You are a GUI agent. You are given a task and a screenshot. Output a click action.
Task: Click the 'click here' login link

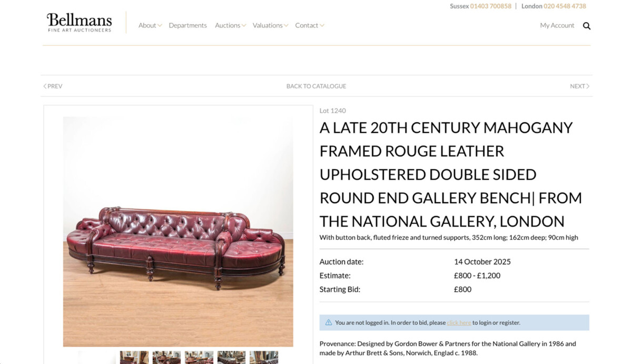(x=459, y=322)
